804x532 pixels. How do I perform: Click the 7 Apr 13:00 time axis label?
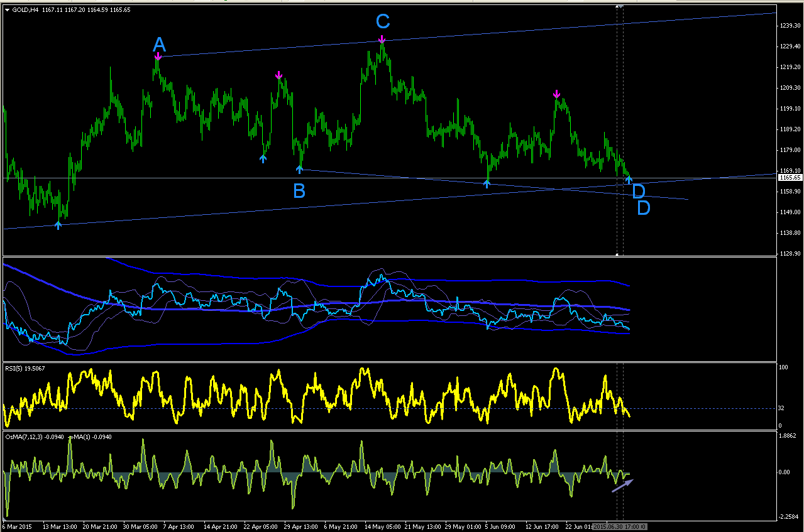(x=179, y=526)
